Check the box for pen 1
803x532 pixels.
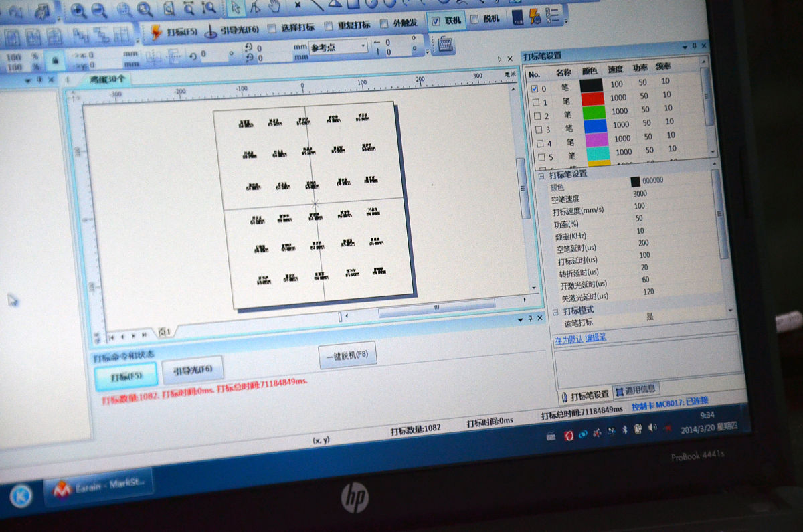534,102
